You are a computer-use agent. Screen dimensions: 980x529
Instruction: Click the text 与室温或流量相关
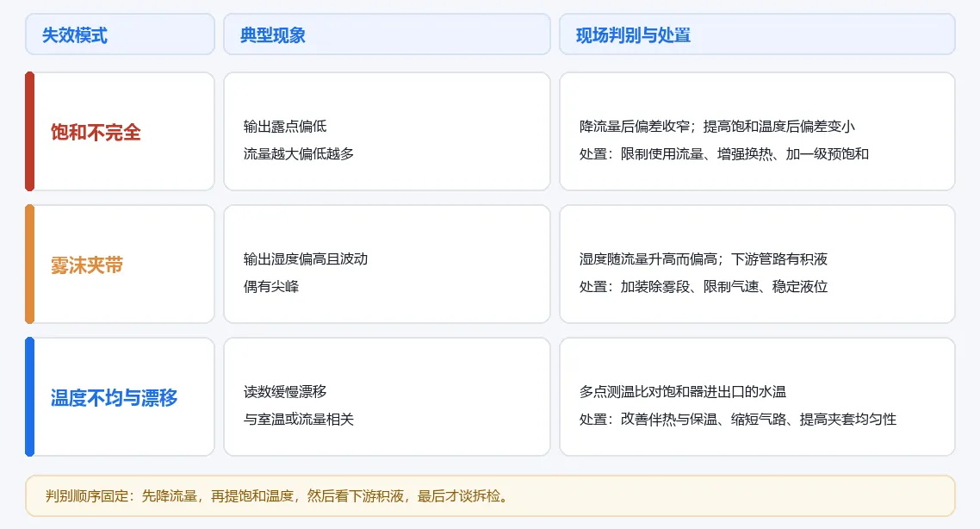click(299, 419)
